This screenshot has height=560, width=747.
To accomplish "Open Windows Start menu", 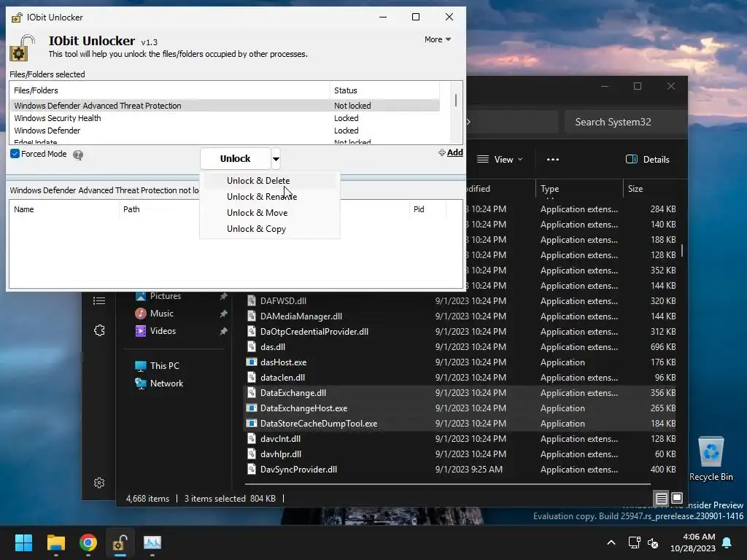I will (x=23, y=542).
